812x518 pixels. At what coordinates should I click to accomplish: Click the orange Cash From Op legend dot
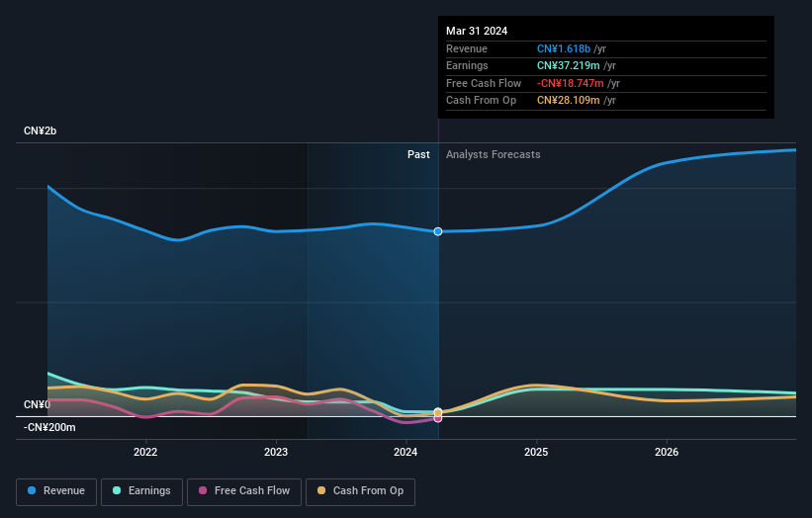321,490
